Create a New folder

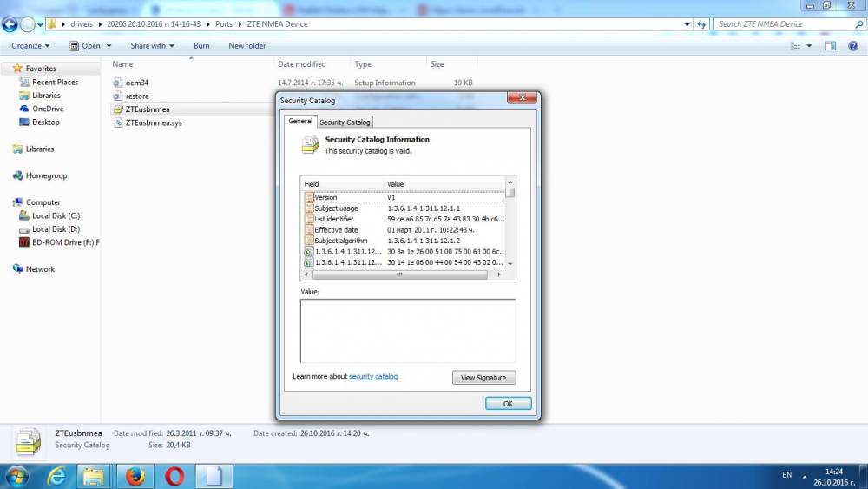coord(247,46)
